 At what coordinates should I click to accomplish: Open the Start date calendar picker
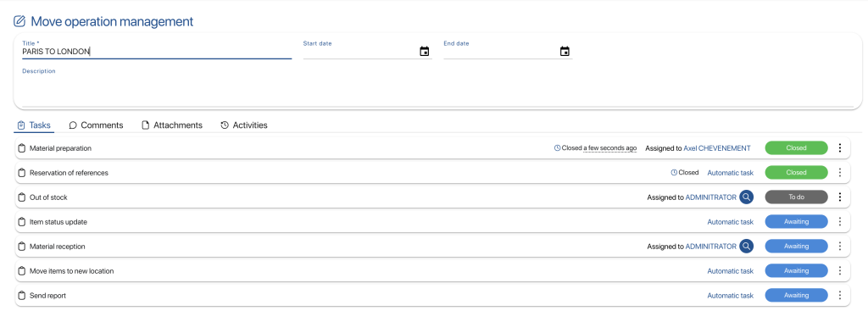tap(425, 52)
